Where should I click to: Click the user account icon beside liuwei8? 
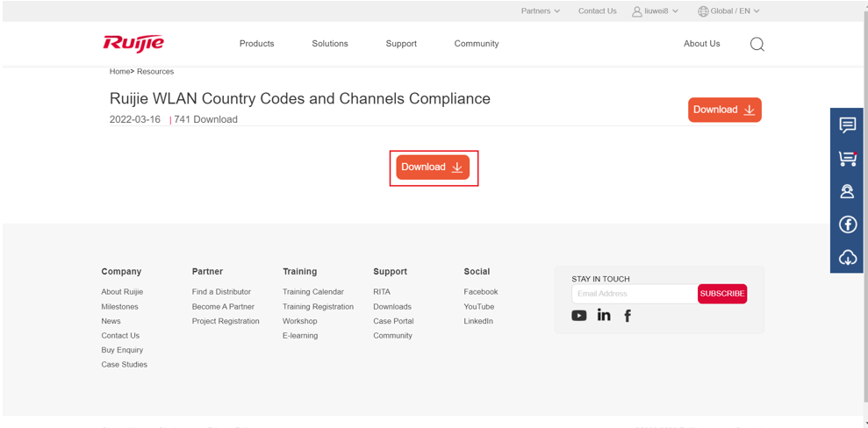pyautogui.click(x=637, y=11)
